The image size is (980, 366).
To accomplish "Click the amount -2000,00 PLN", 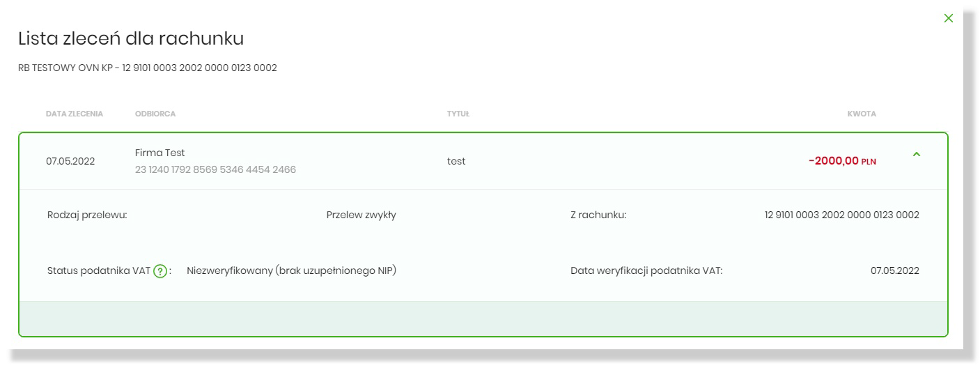I will pyautogui.click(x=842, y=162).
